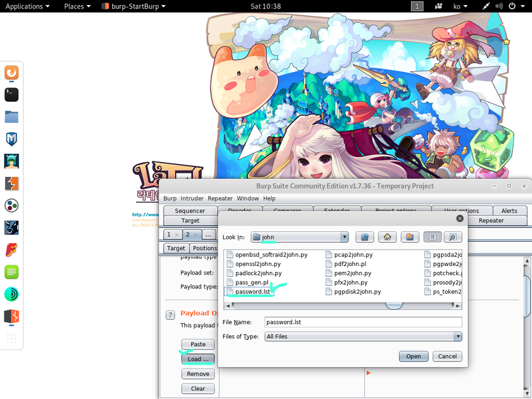Select openssl2john.py file
This screenshot has height=399, width=532.
(x=254, y=264)
